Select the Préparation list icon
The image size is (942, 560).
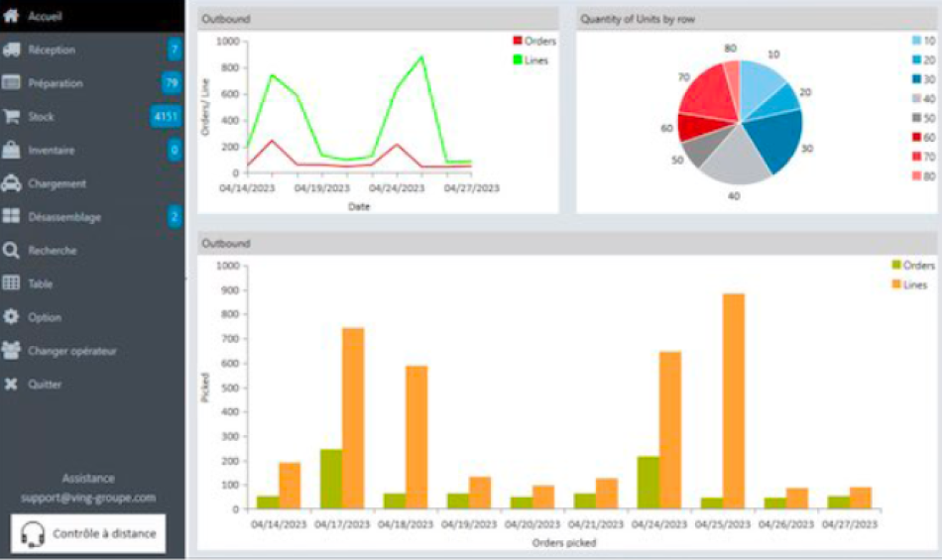(x=12, y=83)
